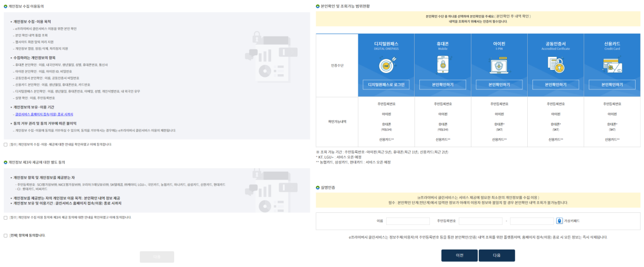Click the credit card icon
This screenshot has width=644, height=267.
click(x=611, y=65)
